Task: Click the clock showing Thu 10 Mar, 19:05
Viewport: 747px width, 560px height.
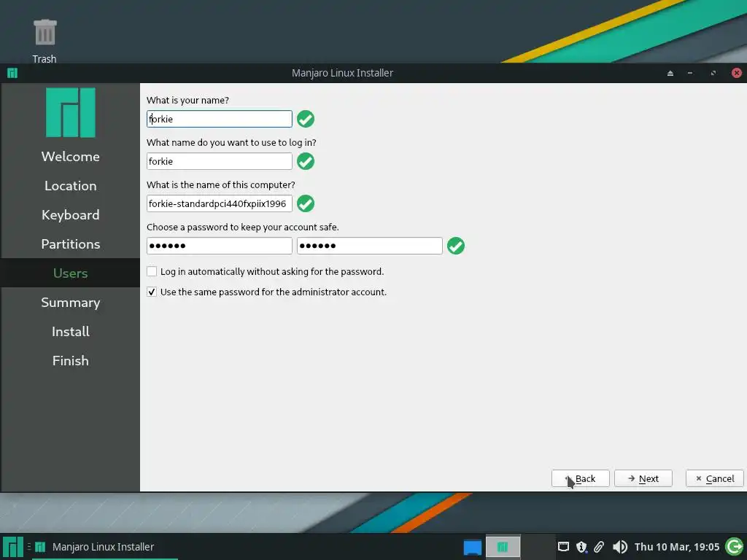Action: [x=676, y=547]
